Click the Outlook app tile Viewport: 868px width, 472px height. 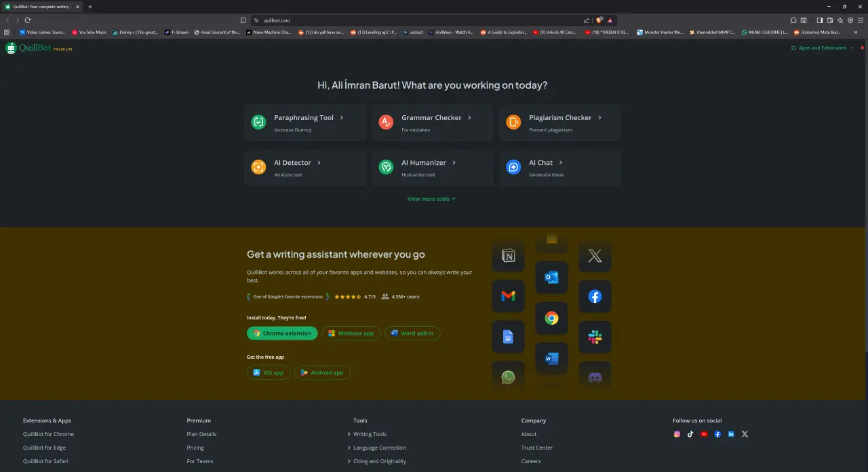coord(551,277)
